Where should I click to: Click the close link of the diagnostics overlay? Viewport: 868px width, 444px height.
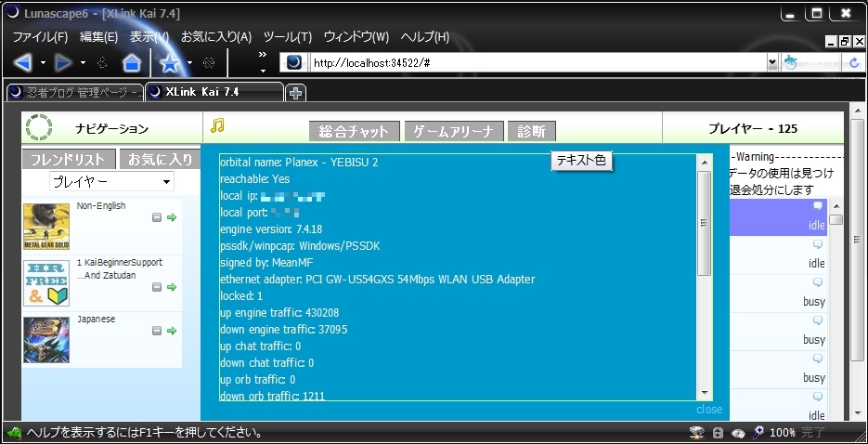pyautogui.click(x=709, y=409)
